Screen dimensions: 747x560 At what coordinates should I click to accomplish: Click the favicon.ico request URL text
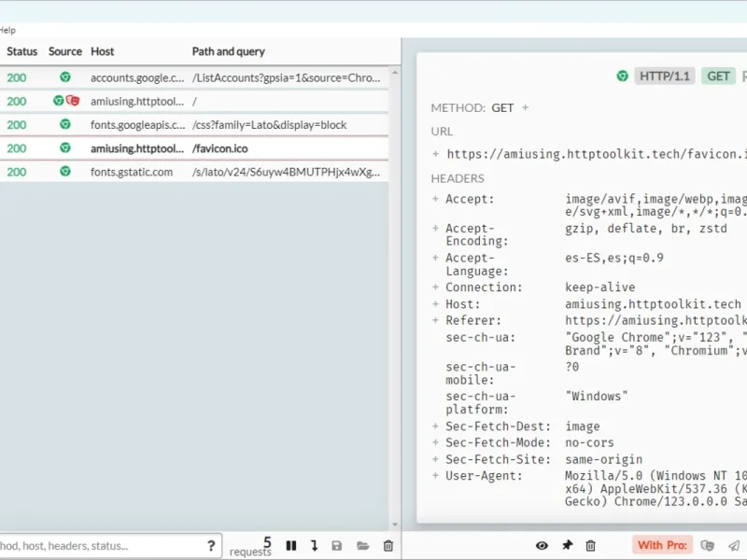pyautogui.click(x=597, y=154)
